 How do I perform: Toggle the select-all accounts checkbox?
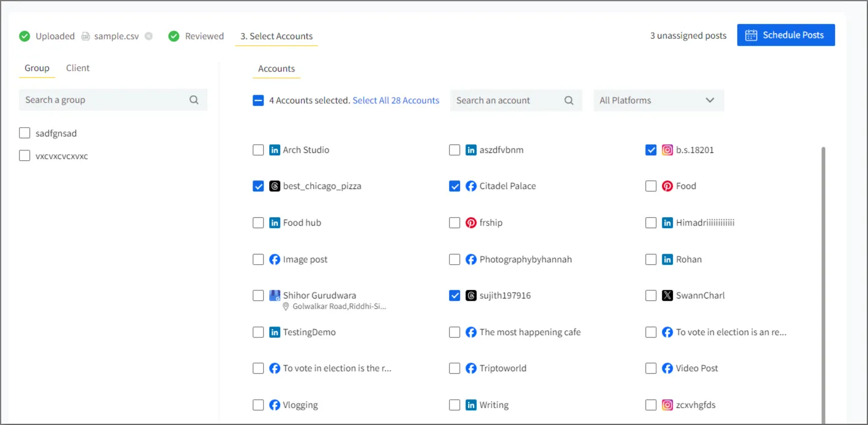pyautogui.click(x=258, y=100)
